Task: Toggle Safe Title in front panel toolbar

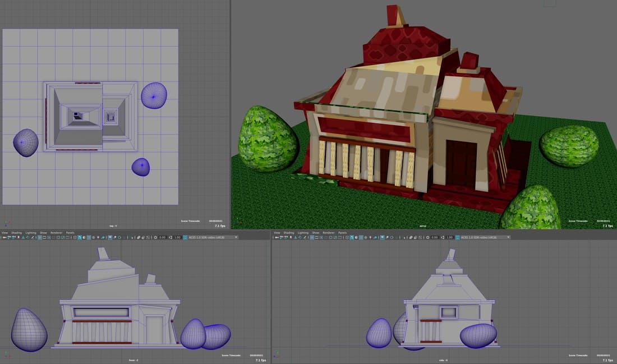Action: point(67,237)
